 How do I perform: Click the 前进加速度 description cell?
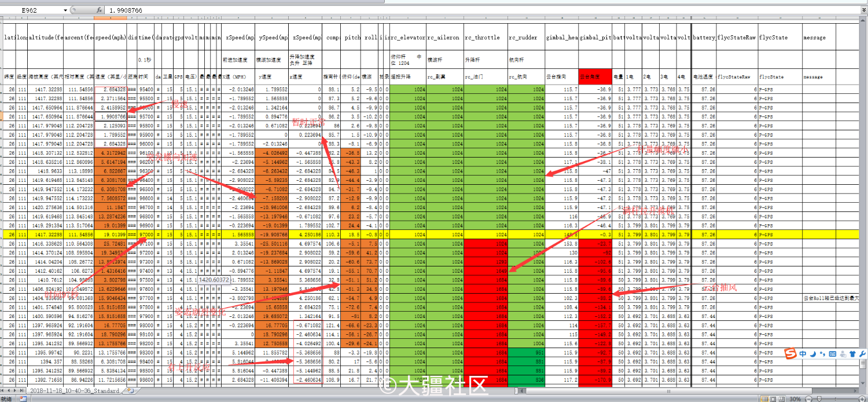[x=239, y=59]
